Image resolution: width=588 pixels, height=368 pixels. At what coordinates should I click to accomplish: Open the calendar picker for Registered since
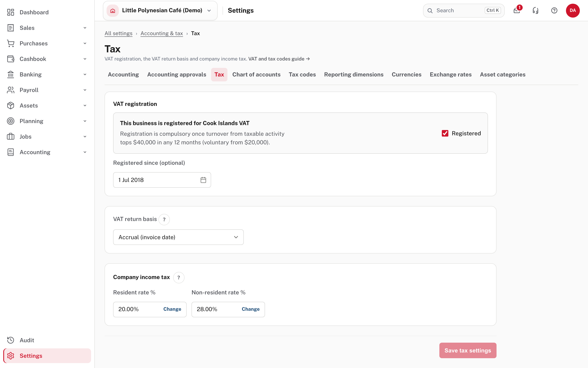point(203,180)
